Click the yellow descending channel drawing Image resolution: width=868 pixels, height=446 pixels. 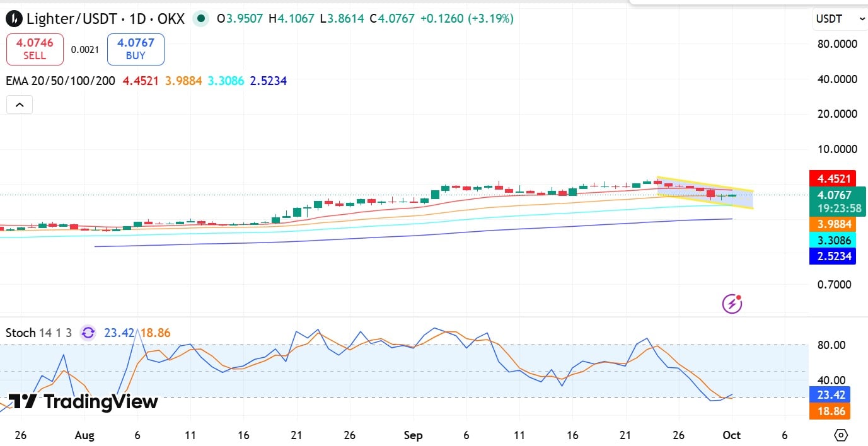click(705, 192)
